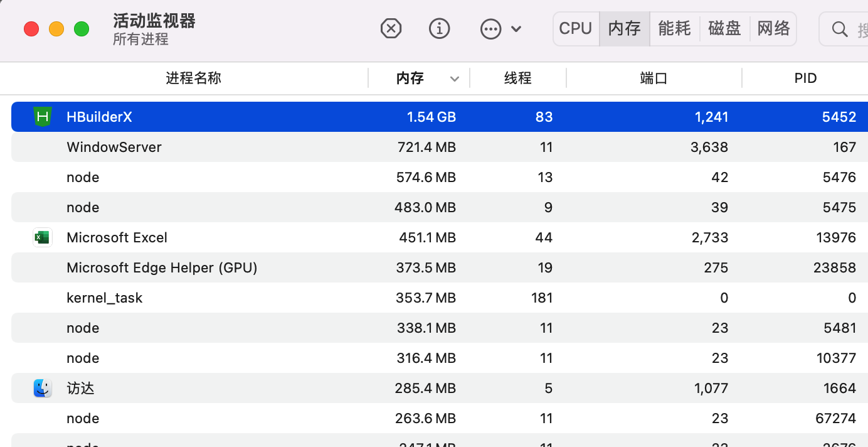Click PID 167 in WindowServer row
This screenshot has width=868, height=447.
pyautogui.click(x=845, y=147)
